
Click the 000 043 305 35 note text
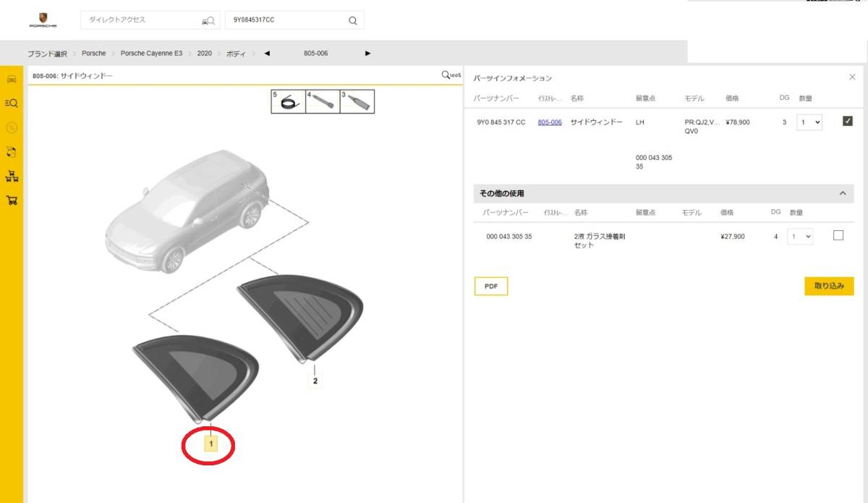click(654, 162)
